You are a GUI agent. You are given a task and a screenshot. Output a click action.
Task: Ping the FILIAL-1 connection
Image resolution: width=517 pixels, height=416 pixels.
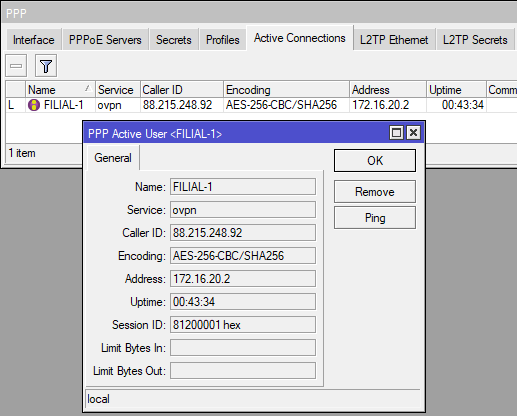375,218
